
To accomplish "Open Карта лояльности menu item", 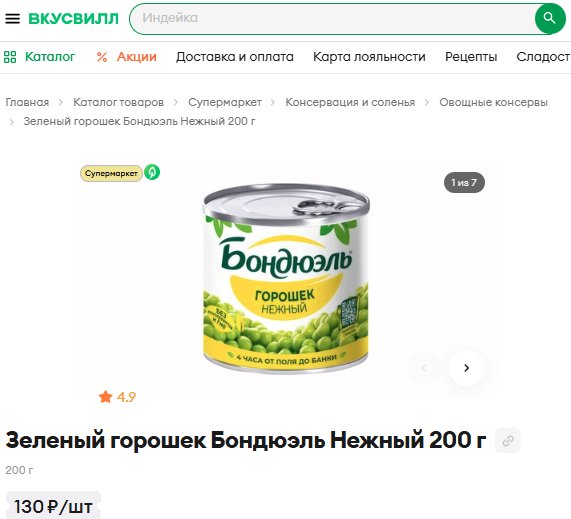I will (369, 57).
